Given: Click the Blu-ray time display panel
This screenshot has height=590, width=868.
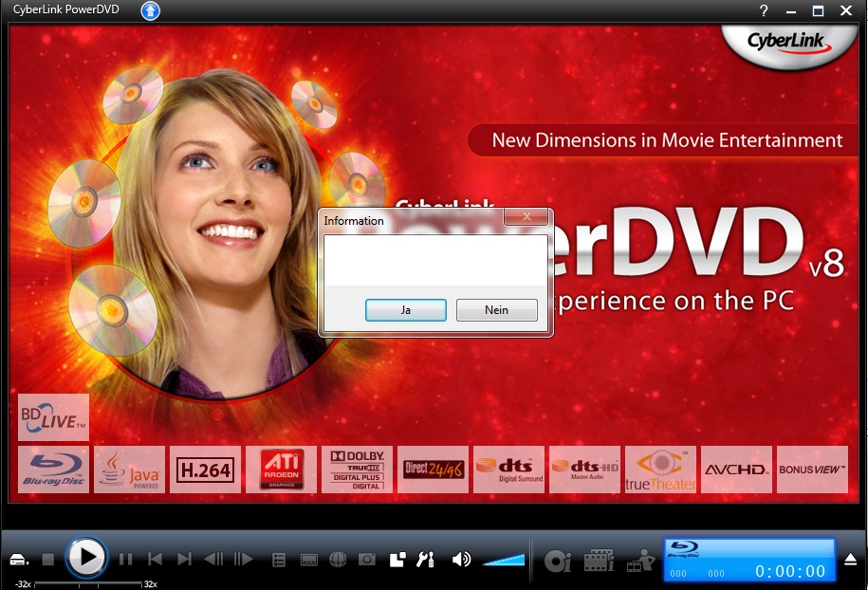Looking at the screenshot, I should (x=749, y=560).
